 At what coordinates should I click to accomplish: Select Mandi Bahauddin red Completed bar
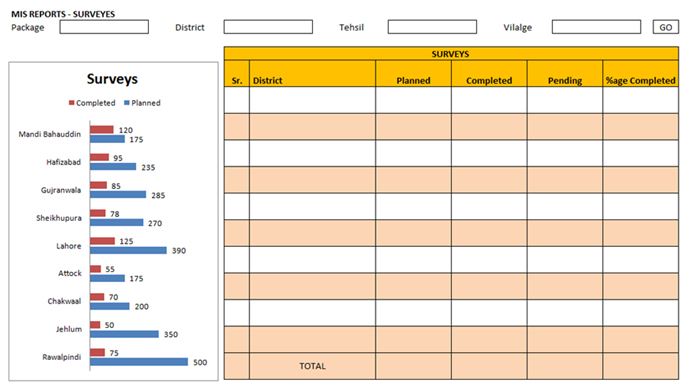click(x=102, y=129)
